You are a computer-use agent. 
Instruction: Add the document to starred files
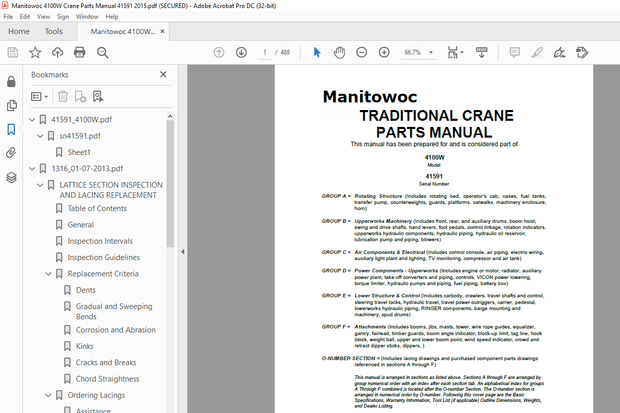(35, 52)
